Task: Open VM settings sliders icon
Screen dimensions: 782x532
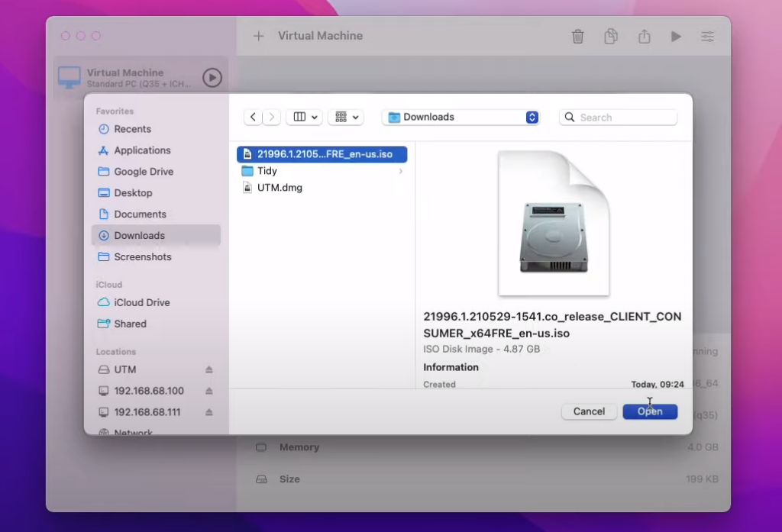Action: tap(708, 37)
